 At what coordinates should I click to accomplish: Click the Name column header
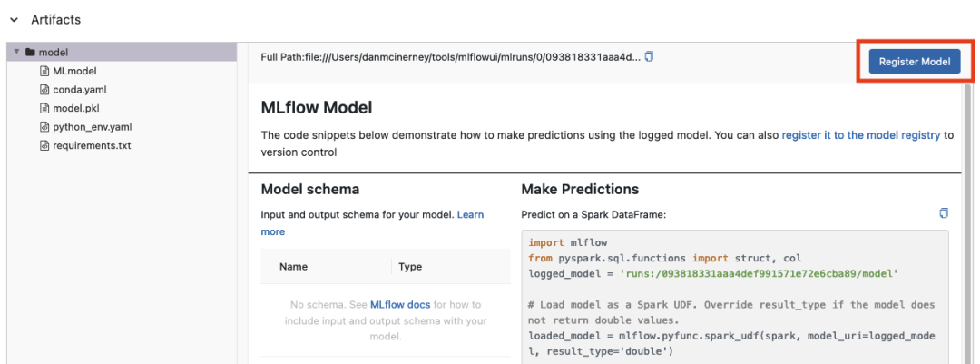click(x=294, y=267)
